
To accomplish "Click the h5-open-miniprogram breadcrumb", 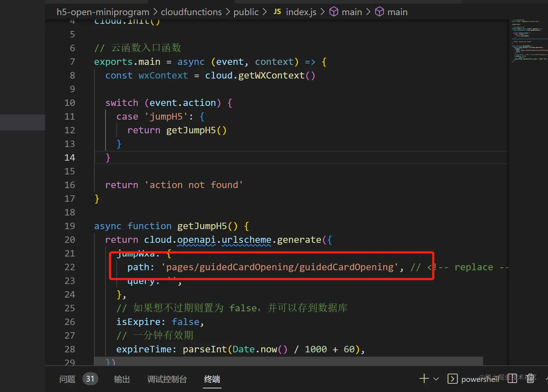I will pos(103,12).
